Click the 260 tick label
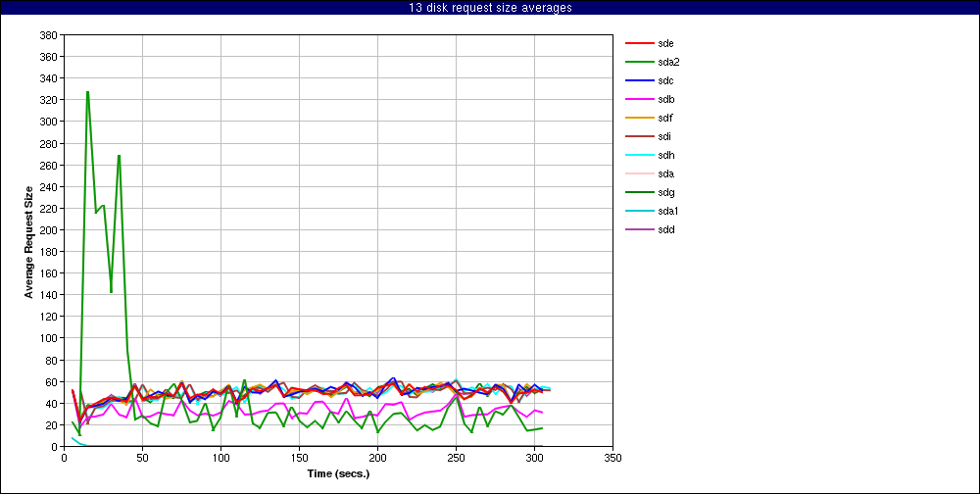The width and height of the screenshot is (980, 494). [49, 165]
